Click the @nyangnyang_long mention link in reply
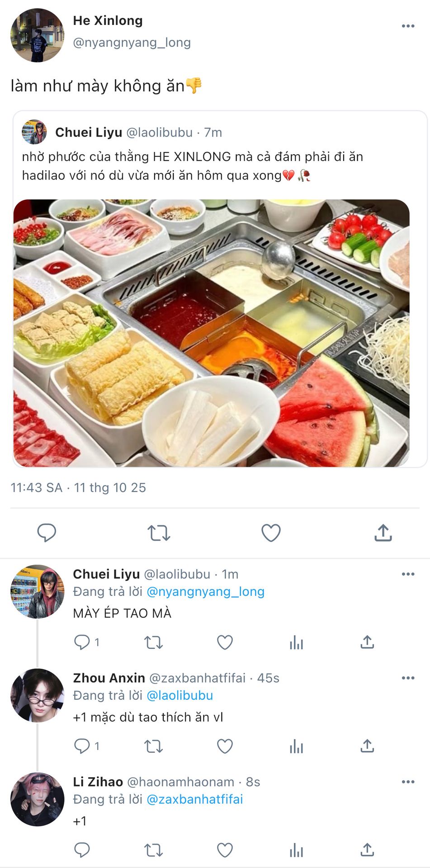Image resolution: width=430 pixels, height=868 pixels. [205, 592]
